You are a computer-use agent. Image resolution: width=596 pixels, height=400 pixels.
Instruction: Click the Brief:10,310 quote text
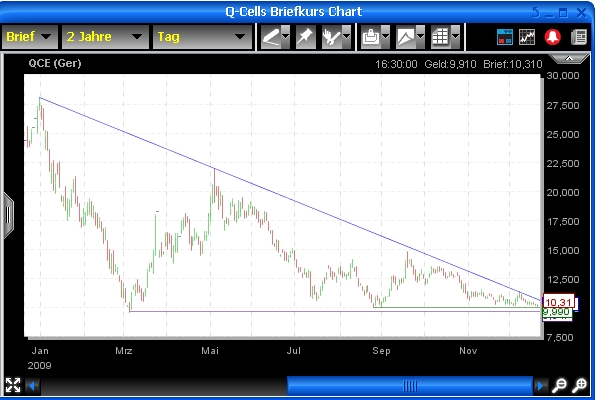[513, 64]
